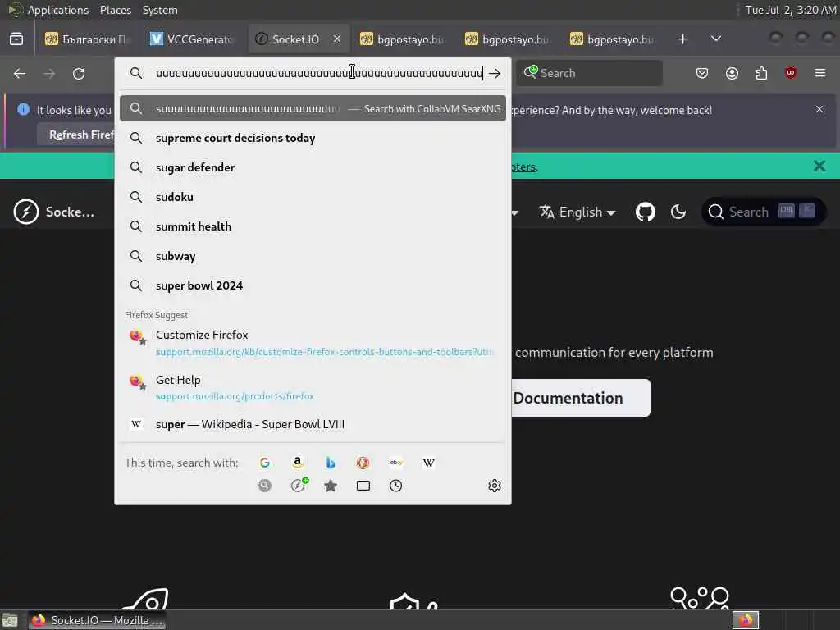Open the Places menu
This screenshot has width=840, height=630.
coord(115,10)
